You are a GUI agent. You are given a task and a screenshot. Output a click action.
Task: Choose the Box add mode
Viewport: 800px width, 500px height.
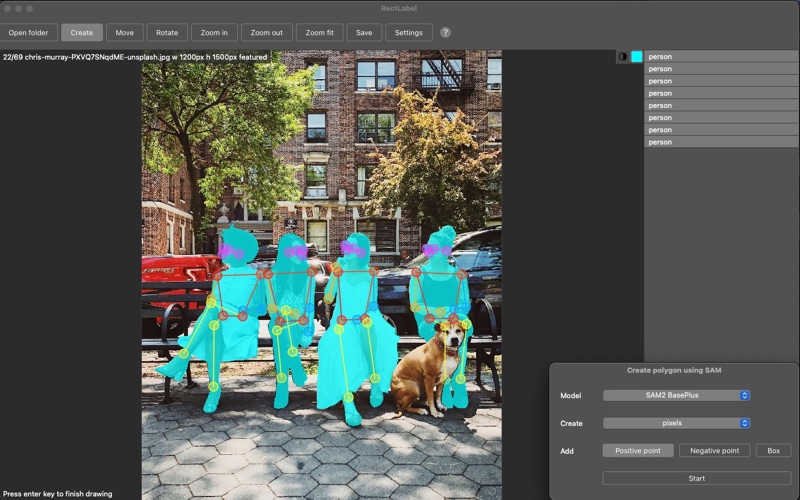[x=773, y=451]
